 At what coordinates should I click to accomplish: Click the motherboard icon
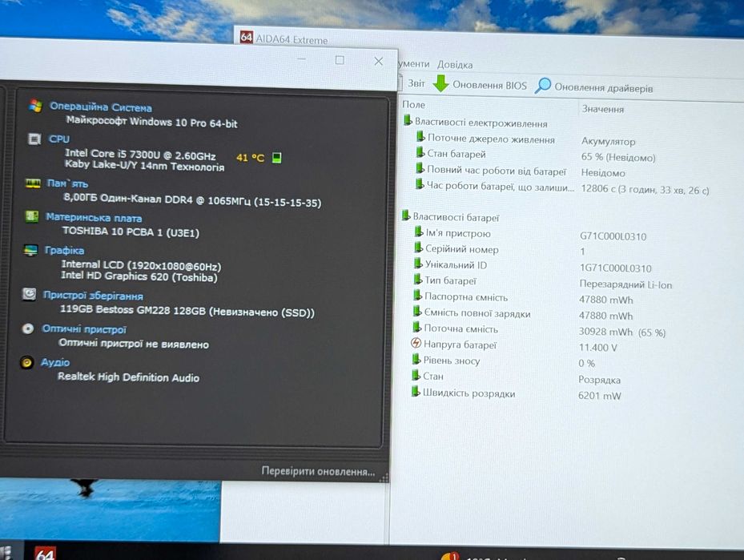click(x=31, y=216)
